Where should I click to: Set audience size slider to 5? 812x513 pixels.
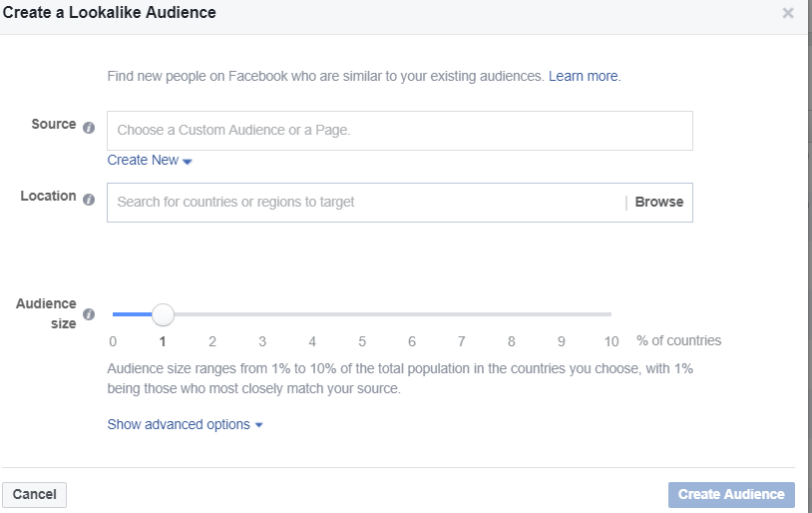coord(362,314)
